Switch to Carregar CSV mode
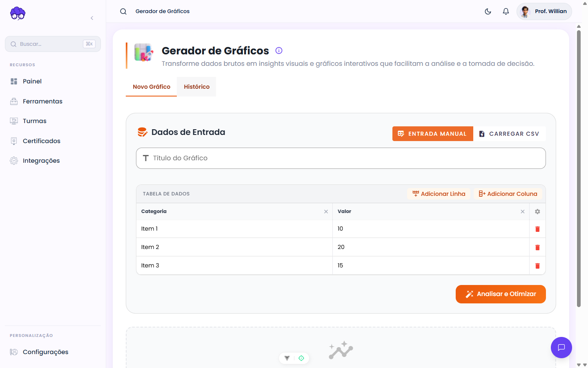The width and height of the screenshot is (588, 368). coord(510,134)
